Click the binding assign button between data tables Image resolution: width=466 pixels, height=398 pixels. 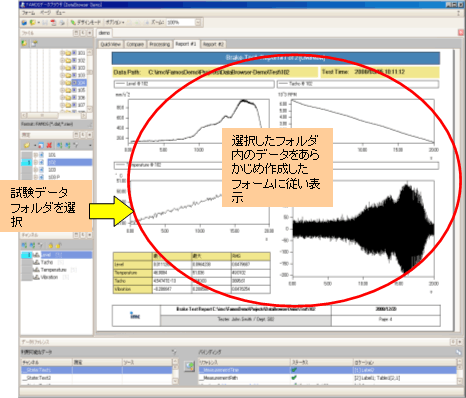[189, 367]
